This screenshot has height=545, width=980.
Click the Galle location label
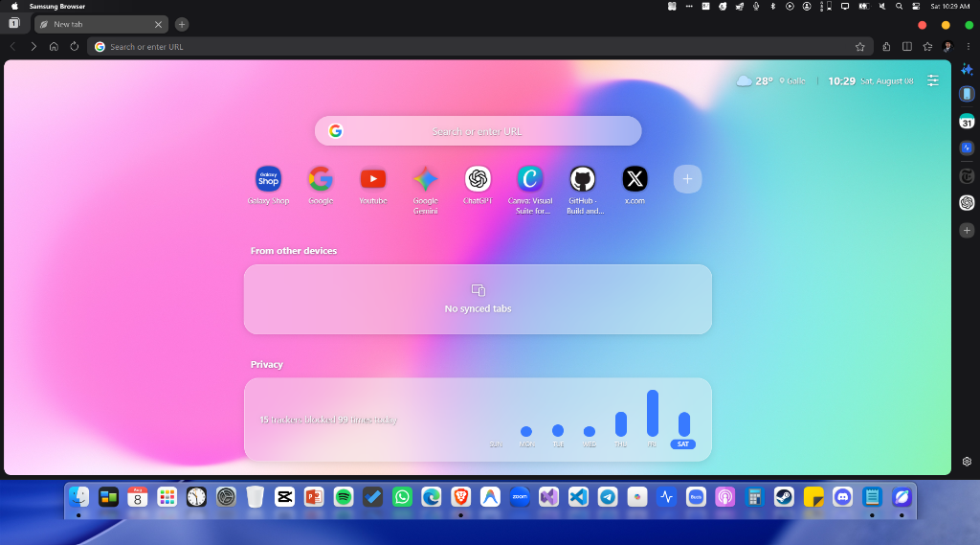pos(792,80)
